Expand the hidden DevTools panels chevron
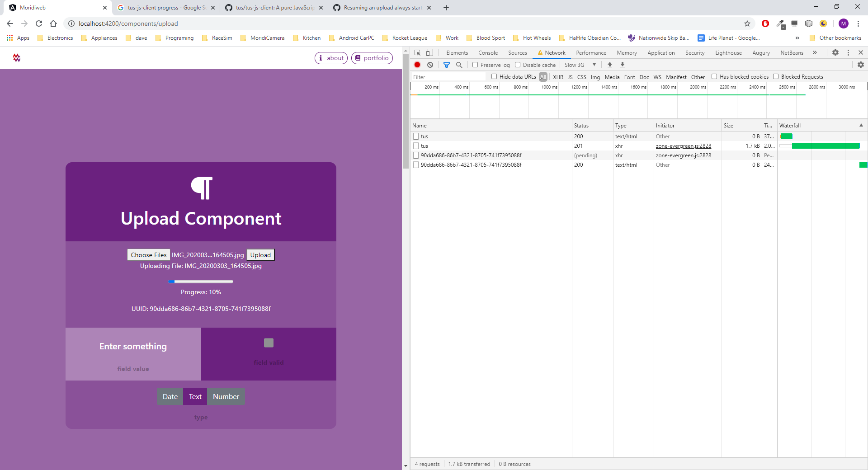868x470 pixels. point(815,52)
